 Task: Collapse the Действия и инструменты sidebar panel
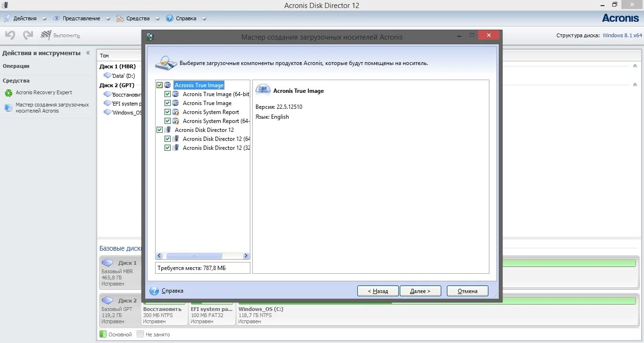pyautogui.click(x=88, y=53)
